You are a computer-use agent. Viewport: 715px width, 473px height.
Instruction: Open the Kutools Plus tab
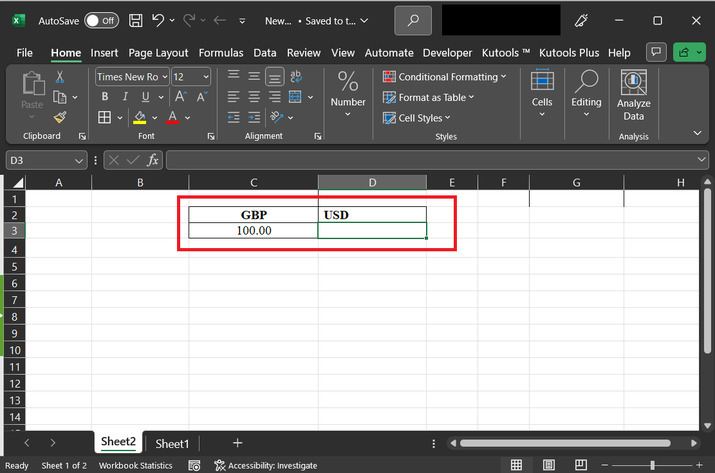[x=569, y=53]
